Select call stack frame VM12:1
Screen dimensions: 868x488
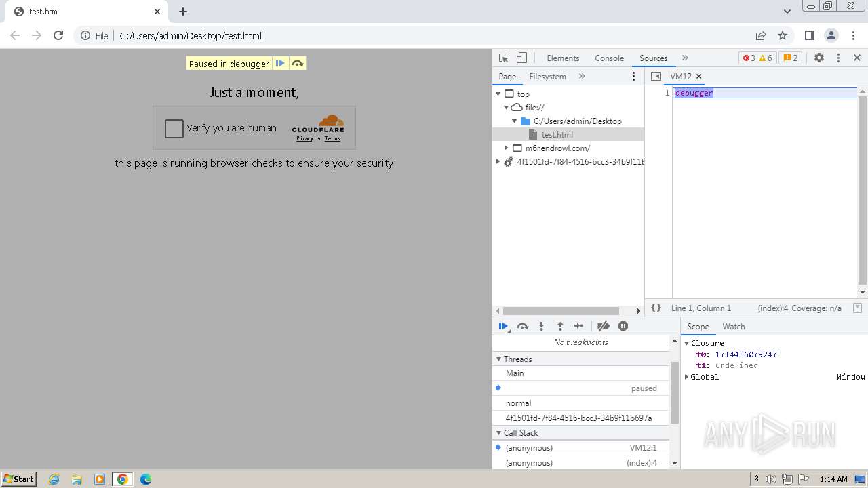click(581, 448)
